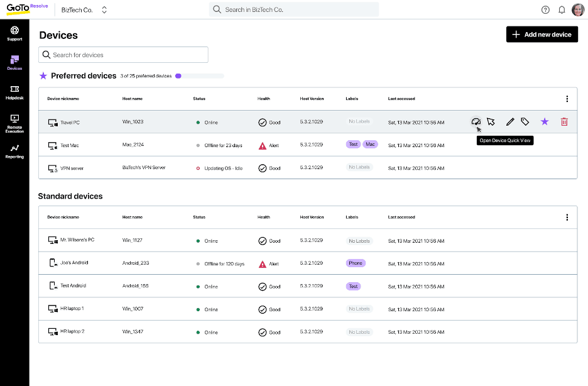Image resolution: width=588 pixels, height=386 pixels.
Task: Open the help question mark menu
Action: click(545, 9)
